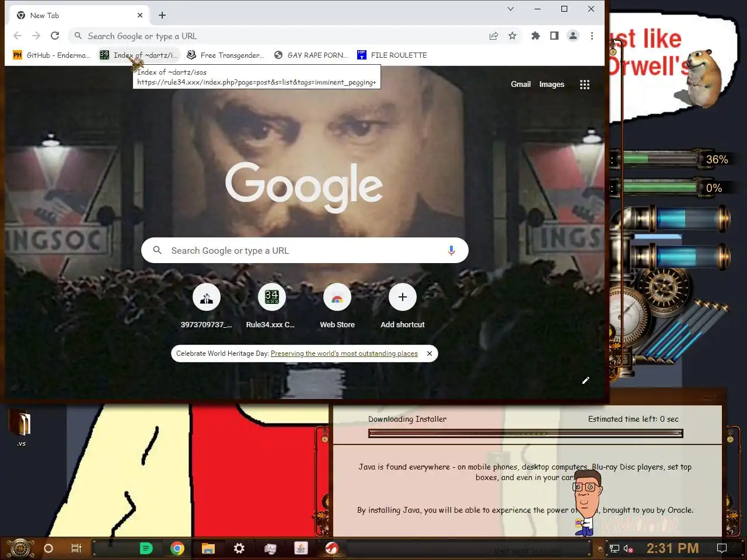Click Chrome's forward navigation arrow
Screen dimensions: 747x560
[x=36, y=36]
